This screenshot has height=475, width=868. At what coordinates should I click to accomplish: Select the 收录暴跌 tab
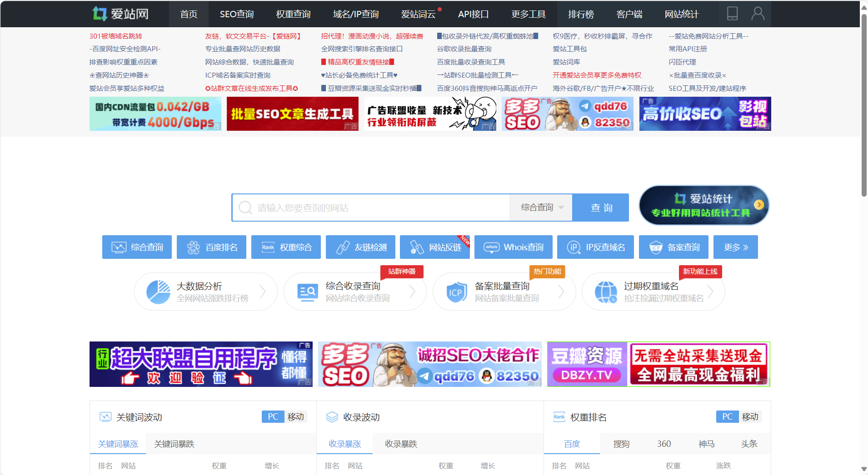(401, 444)
